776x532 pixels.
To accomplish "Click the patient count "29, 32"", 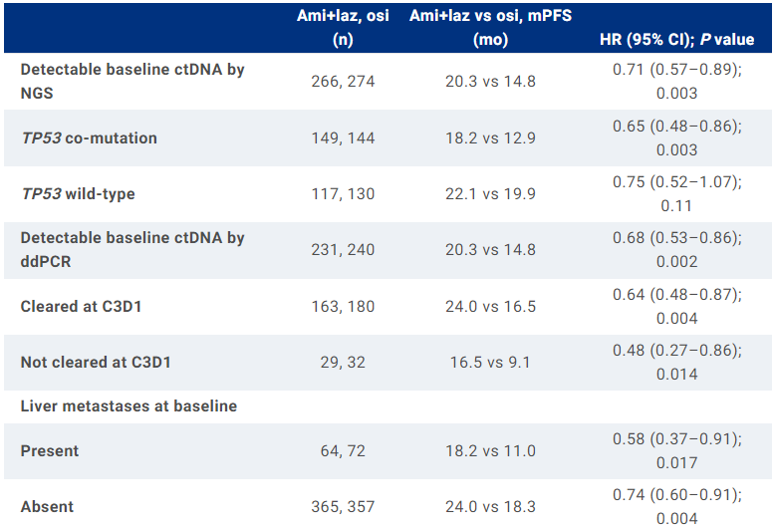I will 342,363.
